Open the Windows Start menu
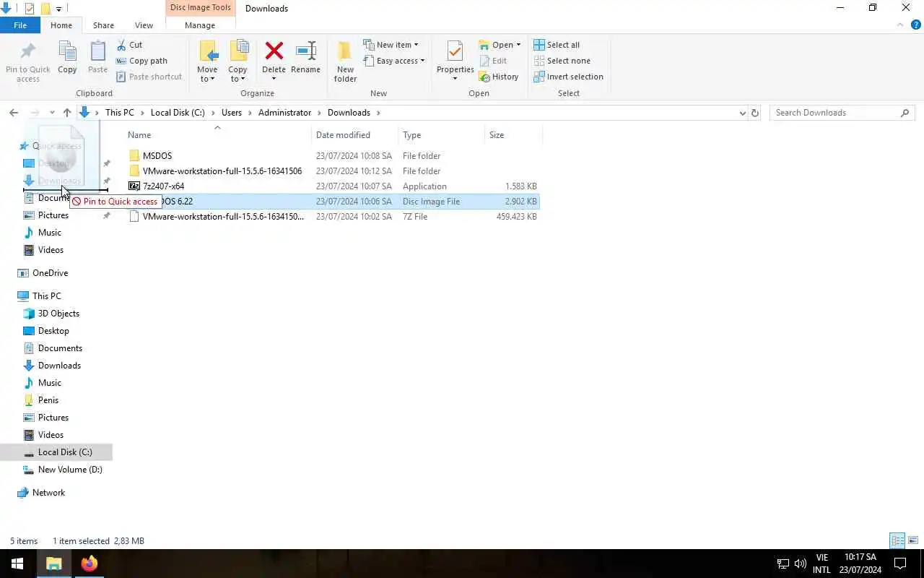 17,564
